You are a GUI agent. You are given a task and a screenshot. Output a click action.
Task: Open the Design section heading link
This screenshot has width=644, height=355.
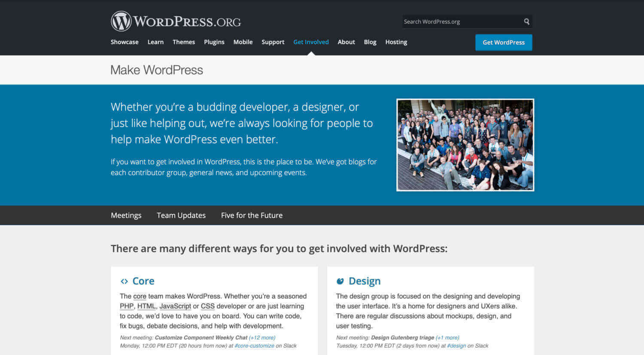365,281
